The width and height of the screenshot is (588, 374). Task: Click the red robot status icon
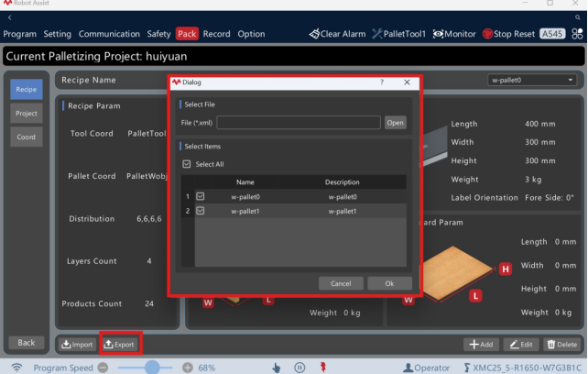(x=323, y=368)
